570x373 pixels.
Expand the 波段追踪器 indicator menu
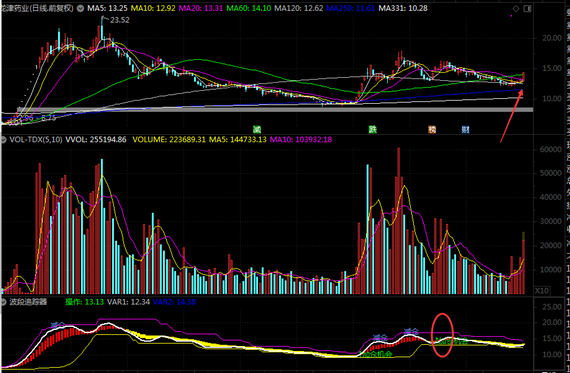point(4,302)
